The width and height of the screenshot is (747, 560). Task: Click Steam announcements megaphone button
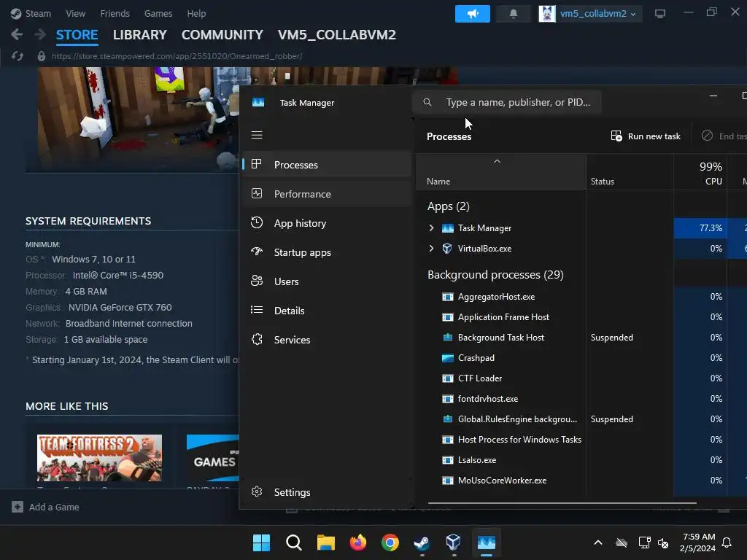(472, 13)
